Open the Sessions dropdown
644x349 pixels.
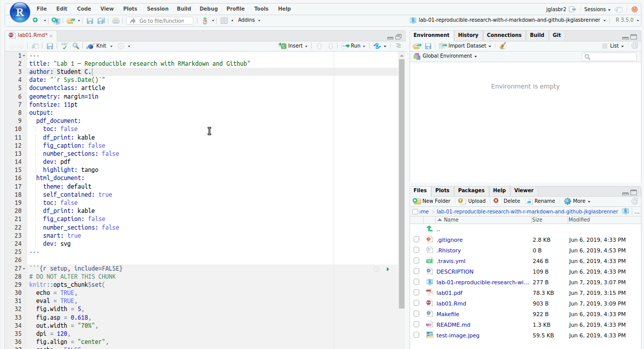coord(597,9)
